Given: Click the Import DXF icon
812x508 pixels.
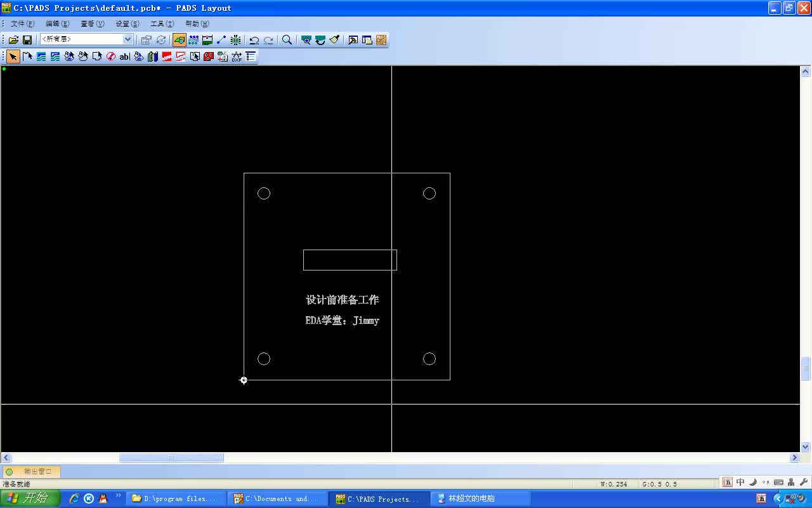Looking at the screenshot, I should tap(237, 57).
